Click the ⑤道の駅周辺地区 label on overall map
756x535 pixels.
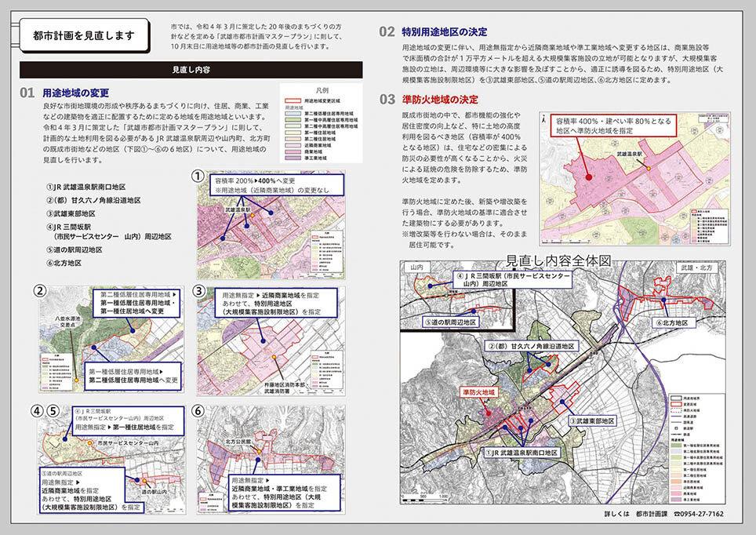[x=451, y=322]
